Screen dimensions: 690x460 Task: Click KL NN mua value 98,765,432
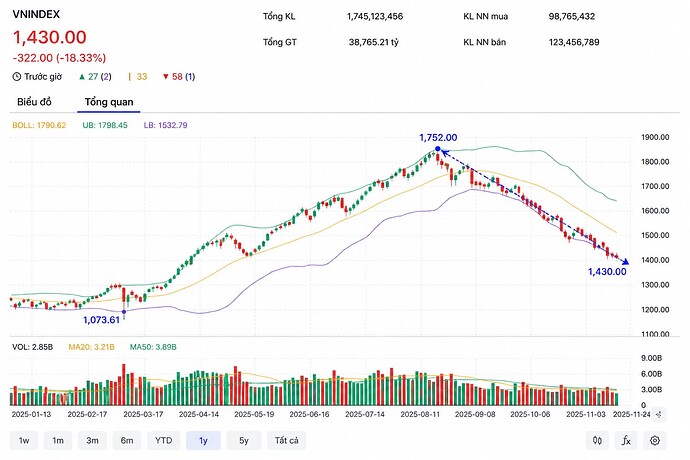point(572,16)
